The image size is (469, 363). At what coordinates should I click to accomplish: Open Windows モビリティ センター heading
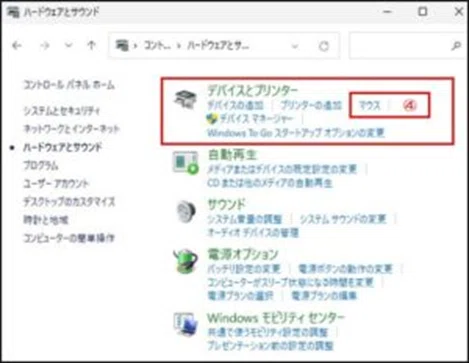pos(275,318)
